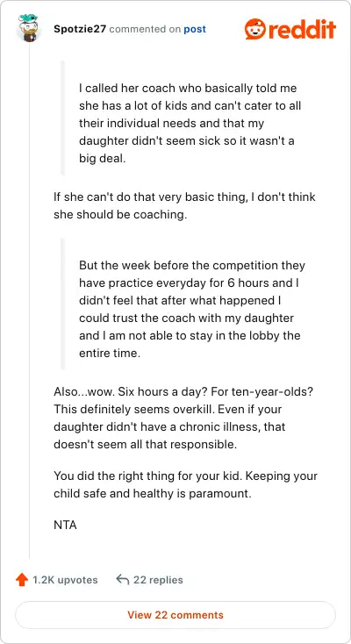Click the View 22 comments button
The image size is (351, 644).
[x=175, y=615]
